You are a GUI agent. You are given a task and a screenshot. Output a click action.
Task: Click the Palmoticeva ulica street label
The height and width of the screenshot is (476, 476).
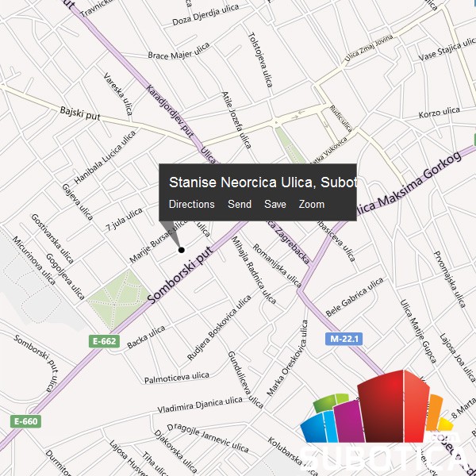tap(177, 376)
